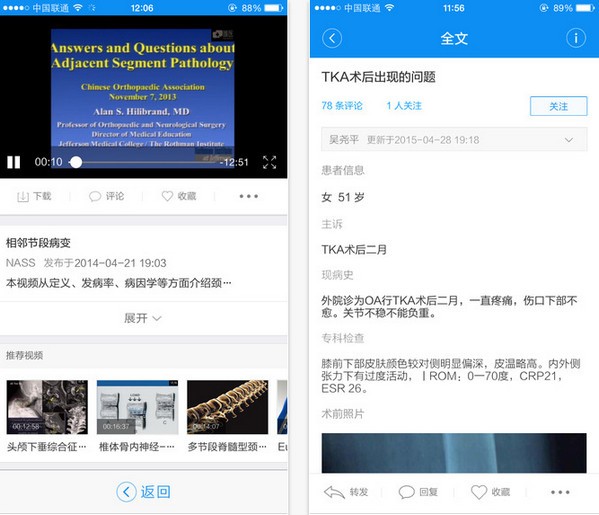
Task: Click the 椎体骨内神经 video caption
Action: coord(137,447)
